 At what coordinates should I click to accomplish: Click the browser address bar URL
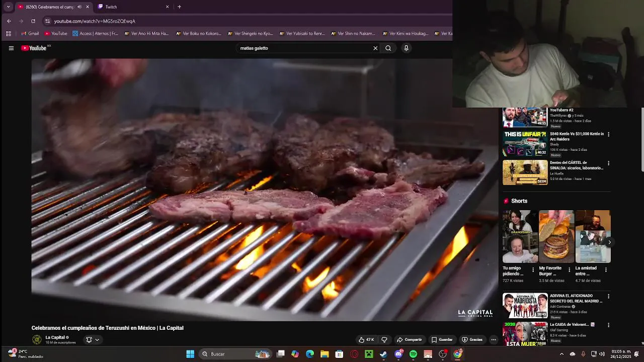click(x=95, y=21)
